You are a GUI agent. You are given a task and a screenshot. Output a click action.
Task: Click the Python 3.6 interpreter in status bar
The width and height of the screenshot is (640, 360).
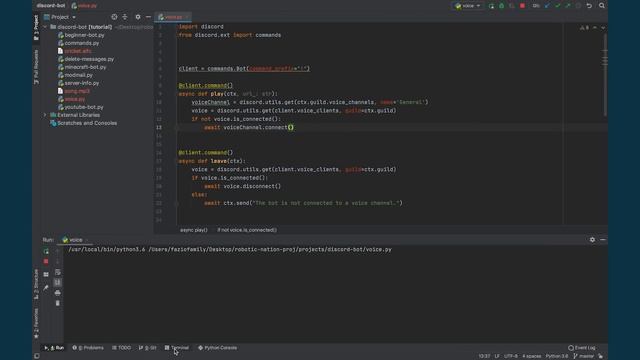pos(557,356)
